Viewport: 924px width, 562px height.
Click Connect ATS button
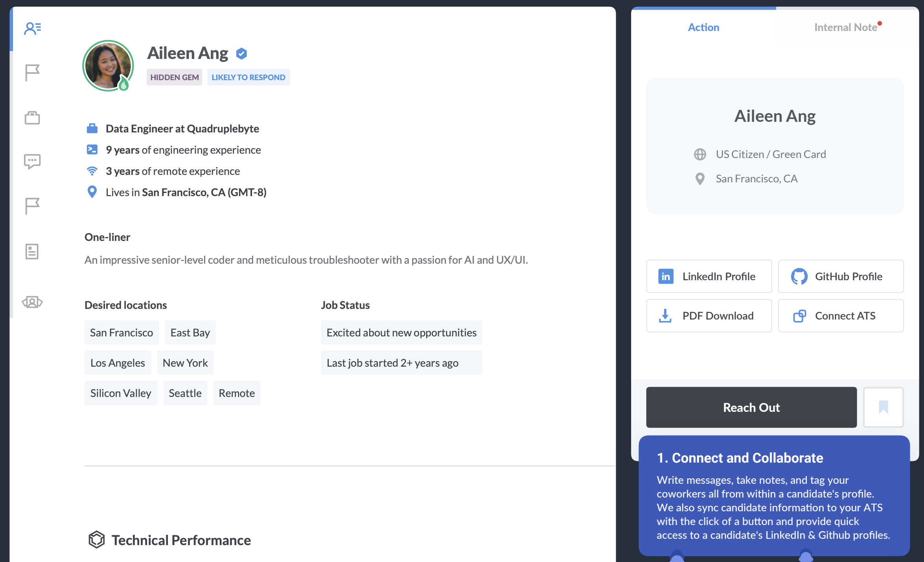click(841, 316)
